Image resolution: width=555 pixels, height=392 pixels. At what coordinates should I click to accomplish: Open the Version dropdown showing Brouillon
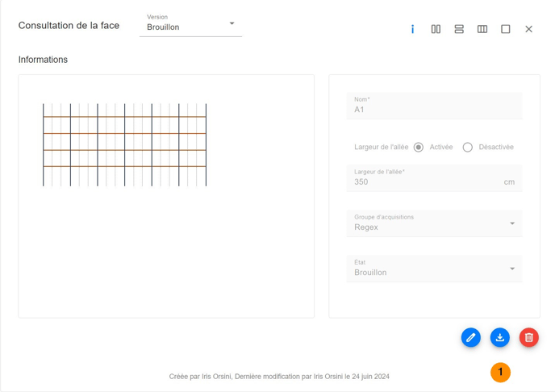(190, 26)
